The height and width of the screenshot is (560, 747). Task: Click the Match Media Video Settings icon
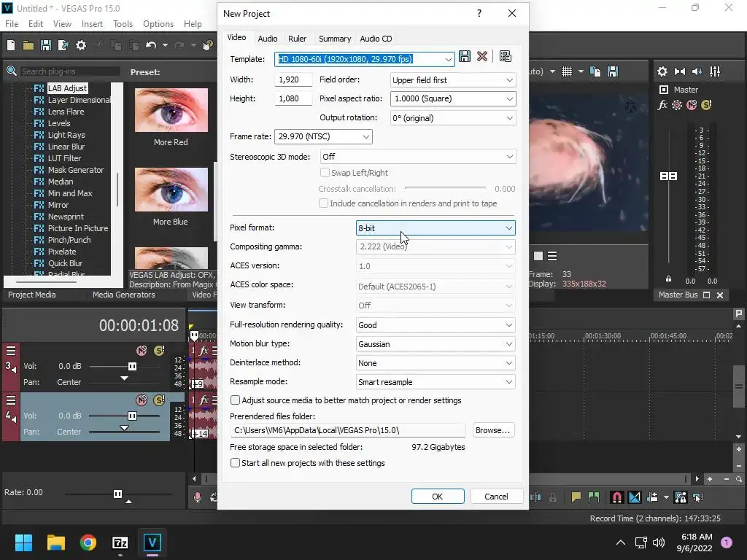coord(505,56)
